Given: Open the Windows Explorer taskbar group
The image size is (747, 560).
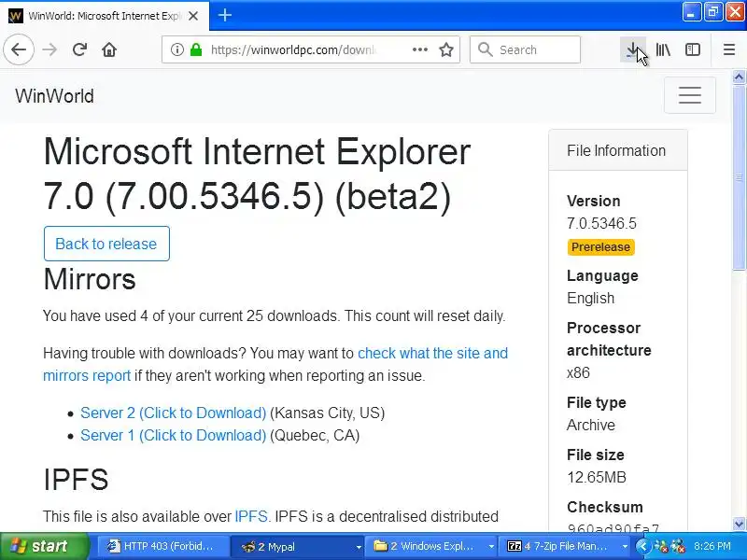Looking at the screenshot, I should (x=430, y=546).
